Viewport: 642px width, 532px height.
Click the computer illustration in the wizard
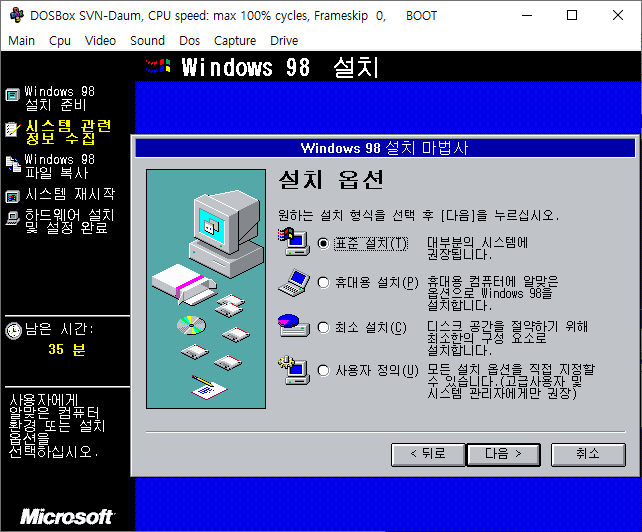tap(206, 289)
